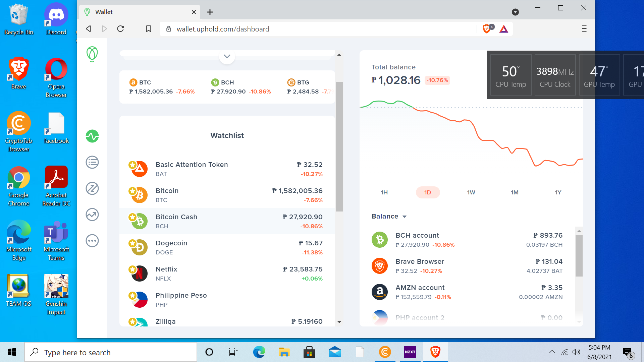Select the 1H chart range
644x362 pixels.
384,192
